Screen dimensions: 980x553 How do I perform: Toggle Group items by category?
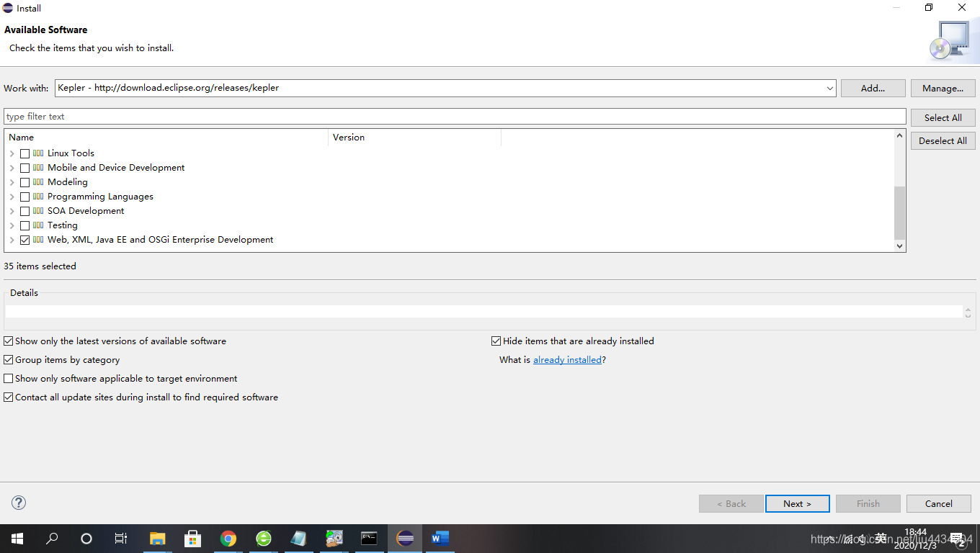coord(9,360)
